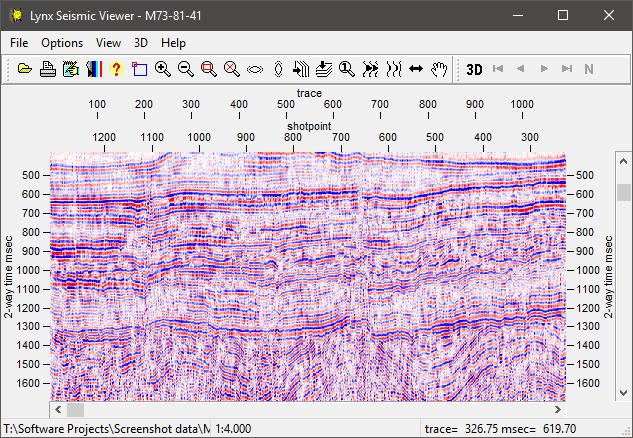This screenshot has width=633, height=438.
Task: Click the magnifier with red cross icon
Action: coord(232,69)
